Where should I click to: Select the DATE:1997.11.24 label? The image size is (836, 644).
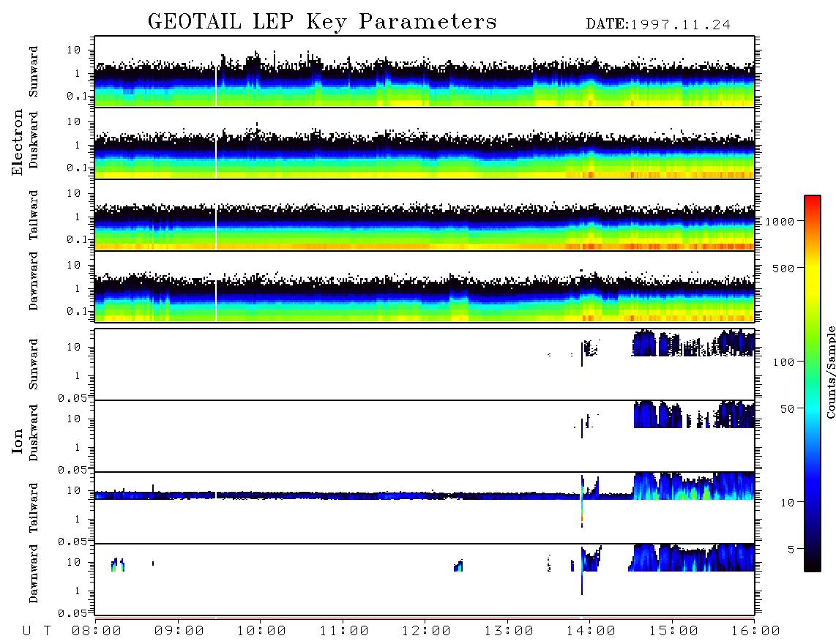[x=658, y=25]
